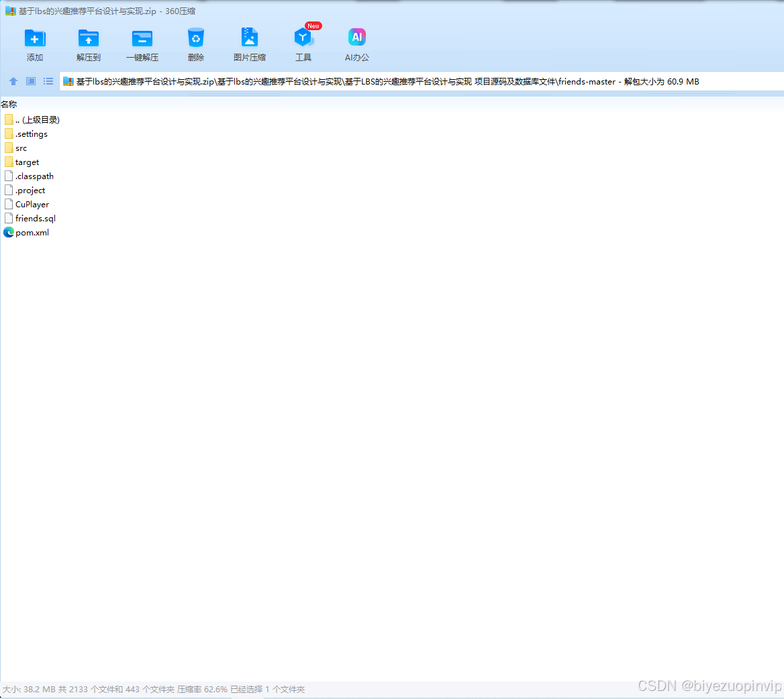Click the status bar size summary text
784x699 pixels.
pos(154,689)
